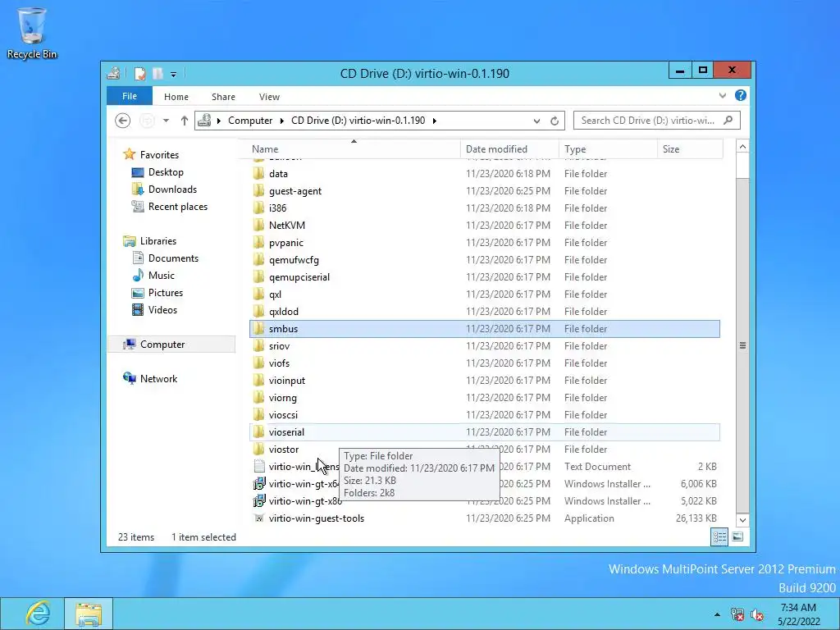Select the vioscsi folder name
This screenshot has height=630, width=840.
tap(283, 414)
